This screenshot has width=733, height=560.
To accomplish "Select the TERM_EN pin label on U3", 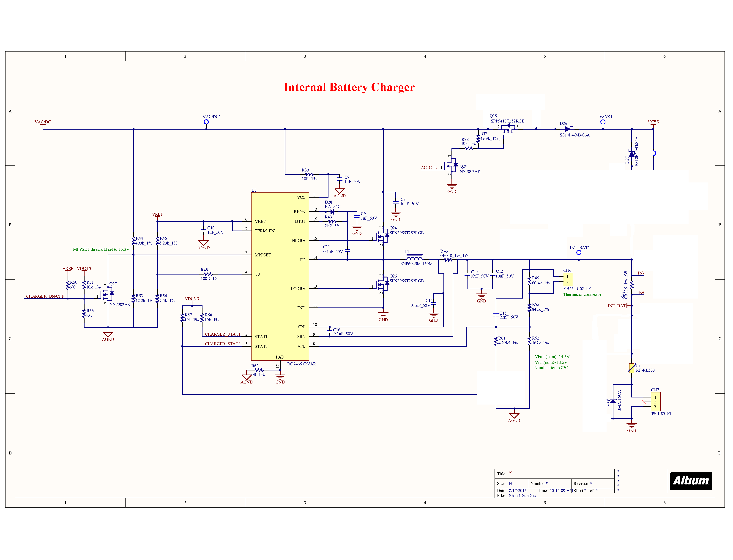I will 265,231.
